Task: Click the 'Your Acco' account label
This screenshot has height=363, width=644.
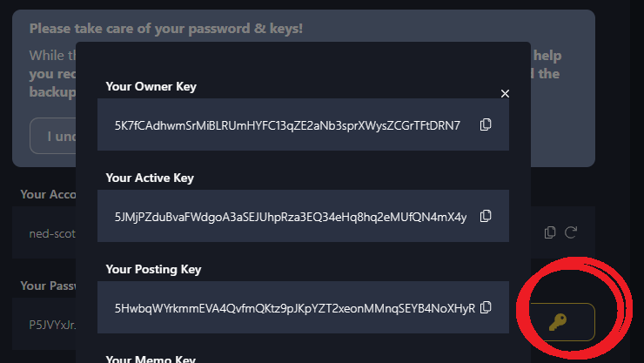Action: click(48, 194)
